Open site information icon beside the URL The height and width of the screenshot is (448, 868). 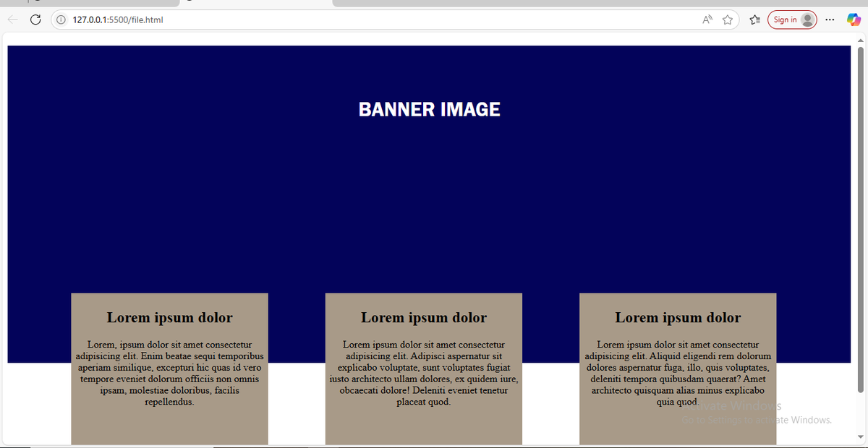[62, 20]
